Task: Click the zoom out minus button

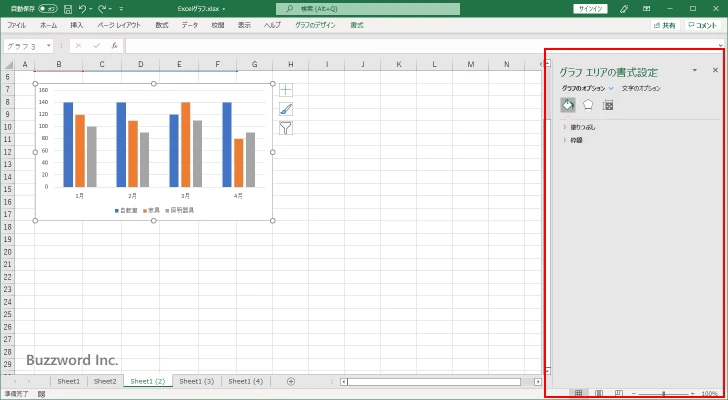Action: click(x=634, y=394)
